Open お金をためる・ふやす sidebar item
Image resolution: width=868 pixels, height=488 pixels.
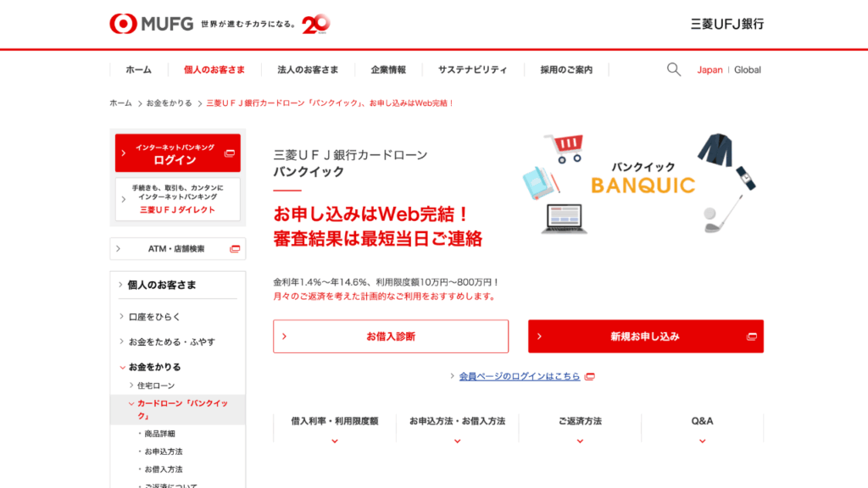171,342
